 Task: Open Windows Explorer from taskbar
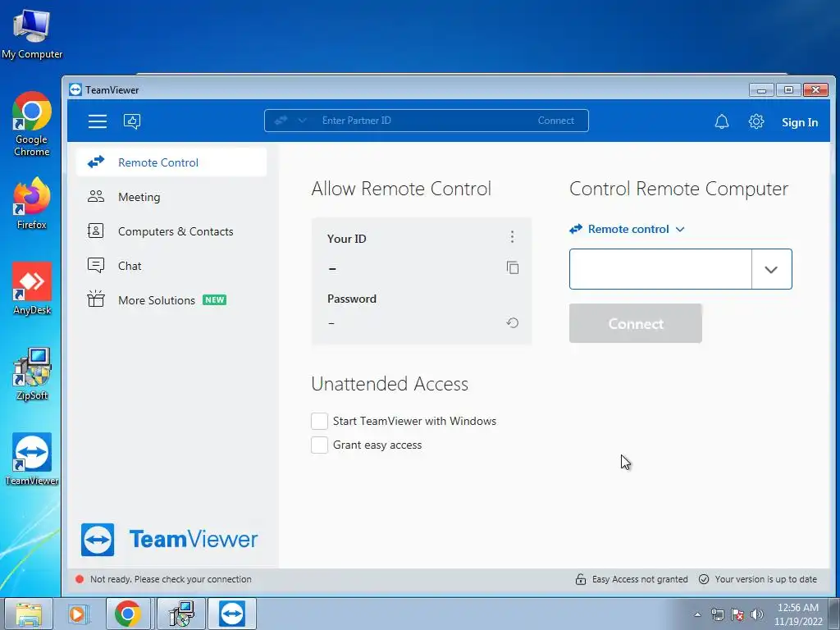point(29,614)
